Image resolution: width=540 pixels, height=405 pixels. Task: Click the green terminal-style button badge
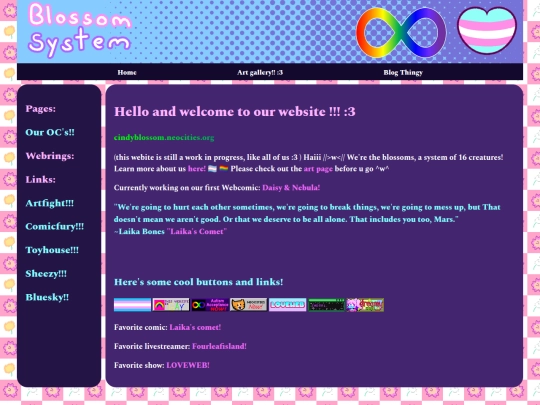tap(326, 305)
